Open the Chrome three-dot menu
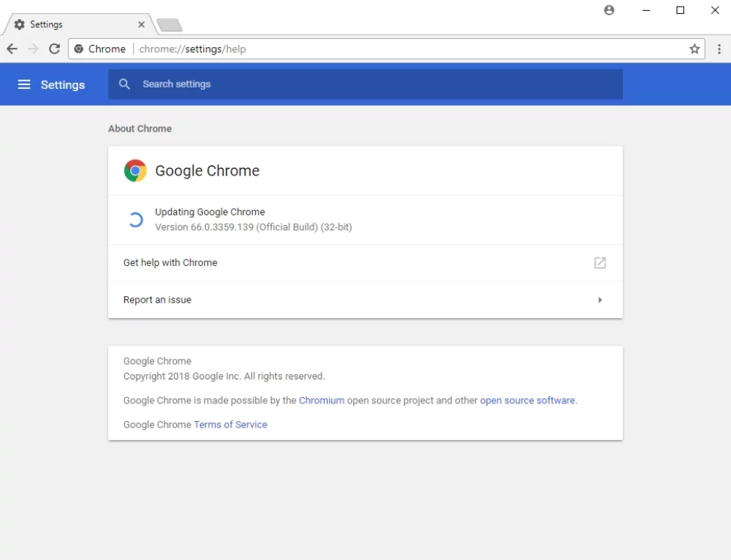Viewport: 731px width, 560px height. [719, 49]
